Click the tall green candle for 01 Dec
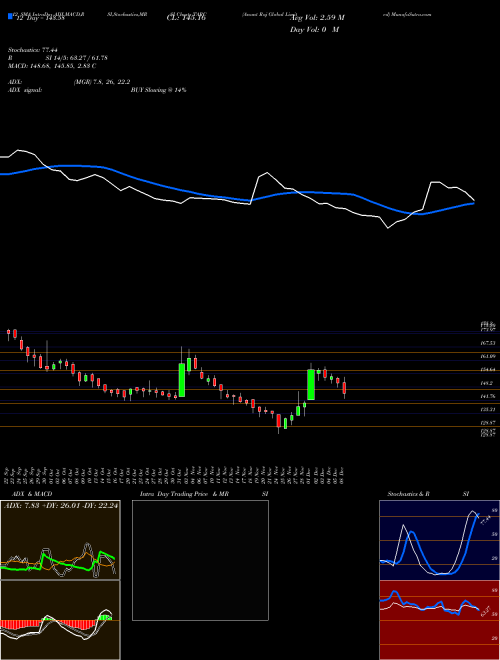The width and height of the screenshot is (500, 660). 311,385
